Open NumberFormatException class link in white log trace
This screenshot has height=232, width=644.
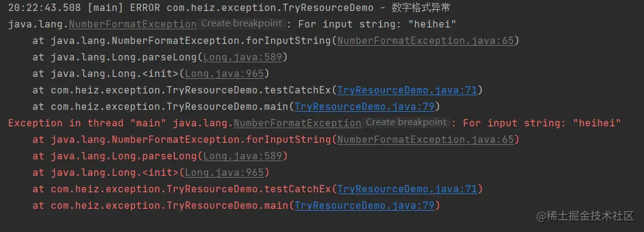click(133, 24)
